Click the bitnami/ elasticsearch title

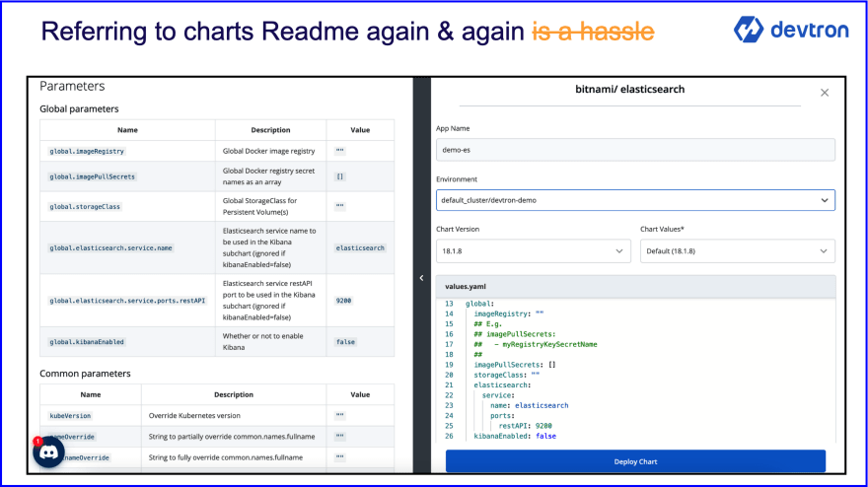[x=630, y=89]
